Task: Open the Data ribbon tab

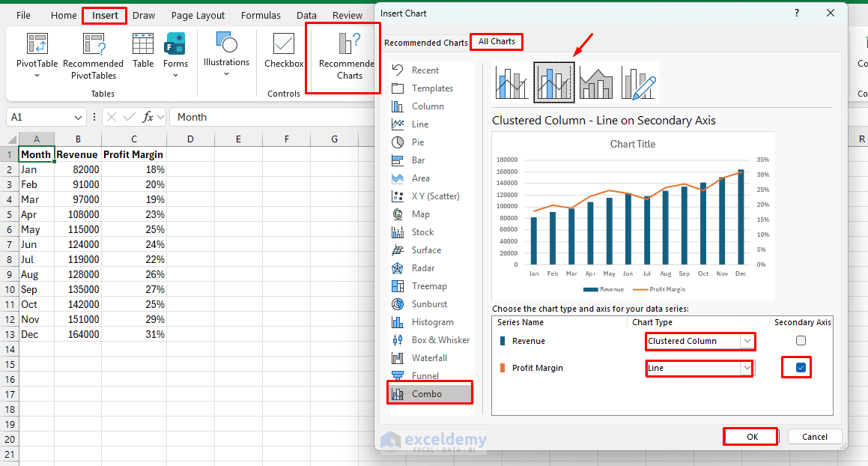Action: pos(306,16)
